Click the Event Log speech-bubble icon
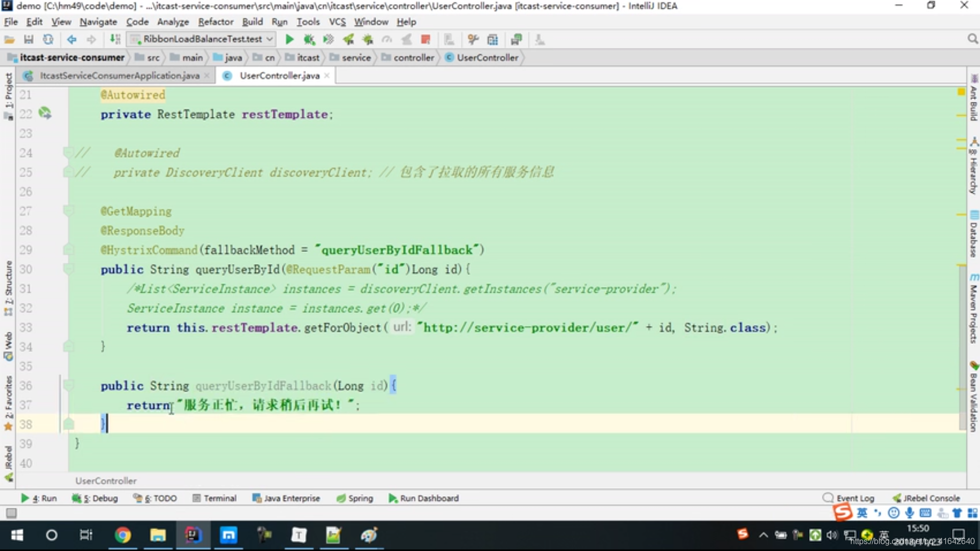Screen dimensions: 980x551 pyautogui.click(x=828, y=498)
